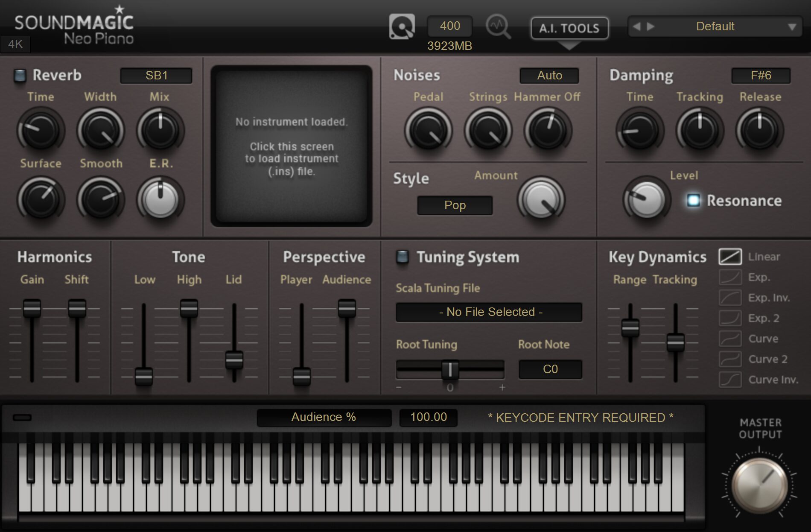This screenshot has width=811, height=532.
Task: Click the 3923MB memory readout
Action: 449,46
